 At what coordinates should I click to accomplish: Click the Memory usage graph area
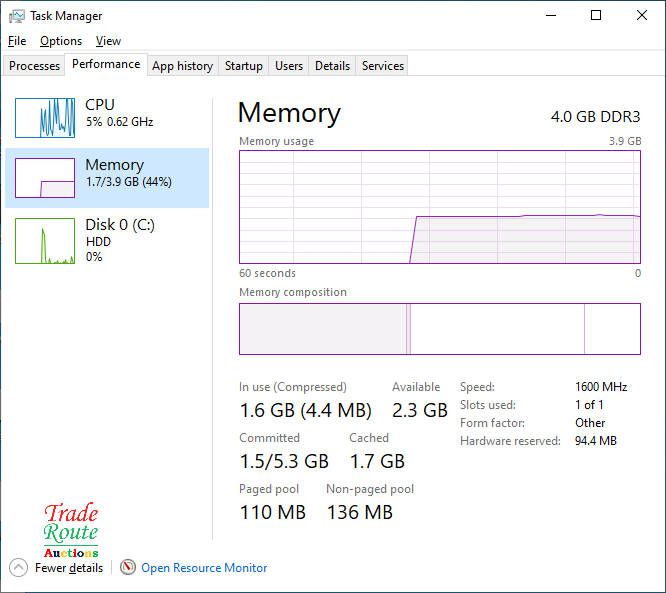click(440, 207)
